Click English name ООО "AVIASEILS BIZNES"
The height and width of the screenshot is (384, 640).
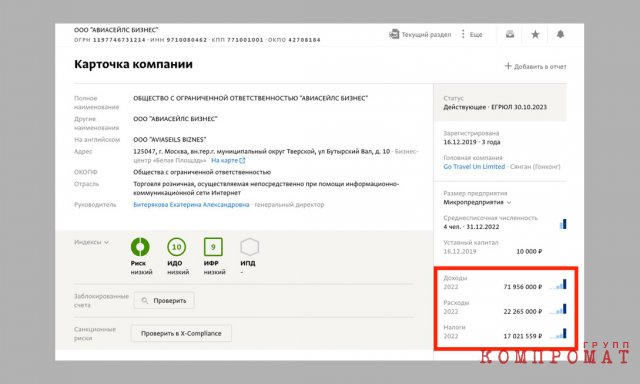pyautogui.click(x=169, y=140)
